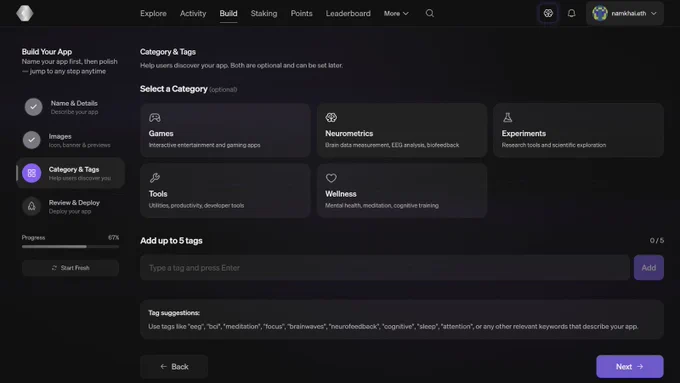This screenshot has height=383, width=680.
Task: Click Next to continue
Action: coord(630,367)
